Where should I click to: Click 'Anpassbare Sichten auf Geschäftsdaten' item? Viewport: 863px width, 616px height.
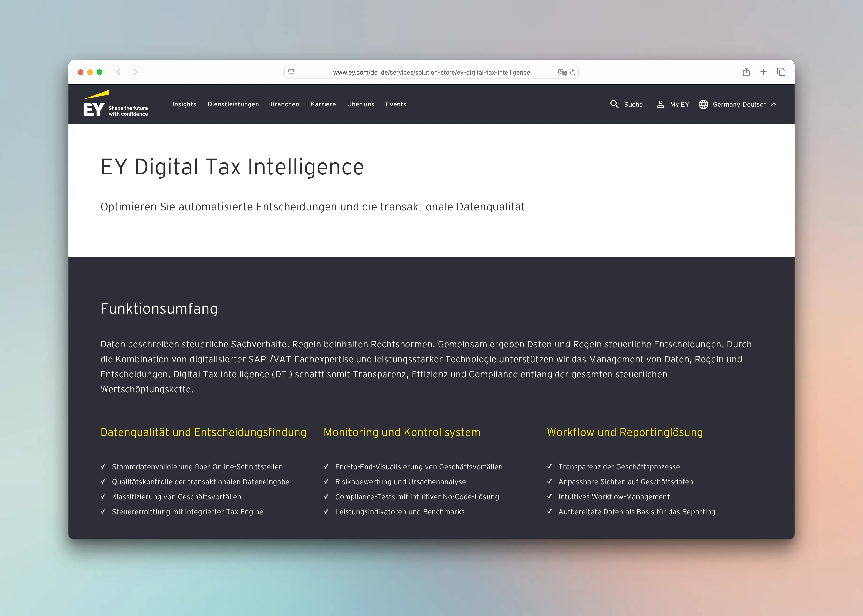click(626, 482)
